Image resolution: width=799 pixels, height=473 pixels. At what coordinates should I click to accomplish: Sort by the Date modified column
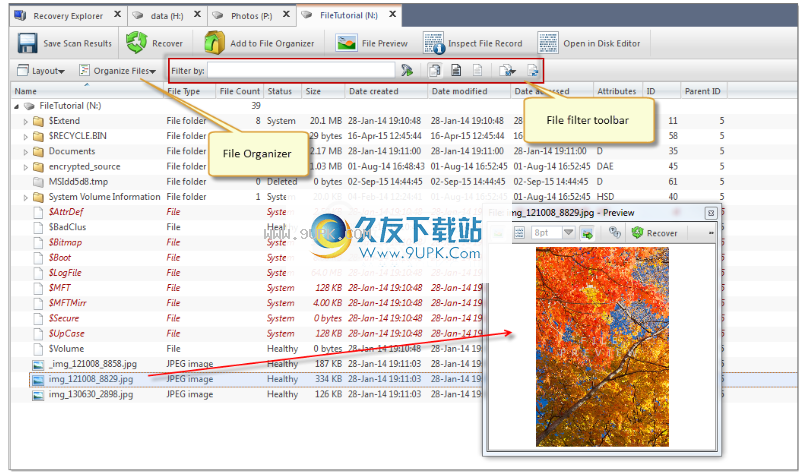point(468,91)
